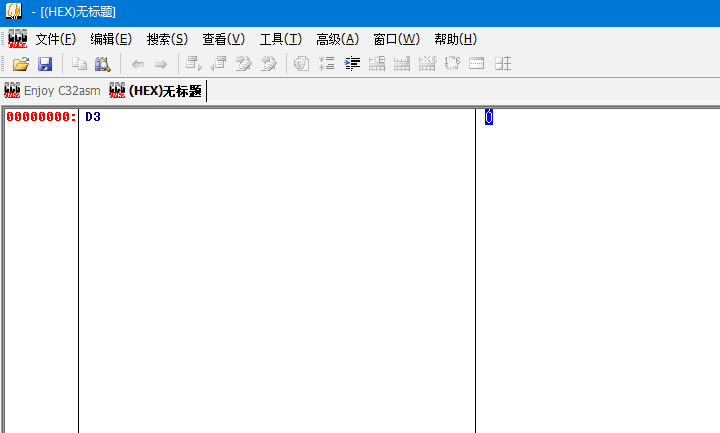720x433 pixels.
Task: Click the save floppy disk icon
Action: point(45,64)
